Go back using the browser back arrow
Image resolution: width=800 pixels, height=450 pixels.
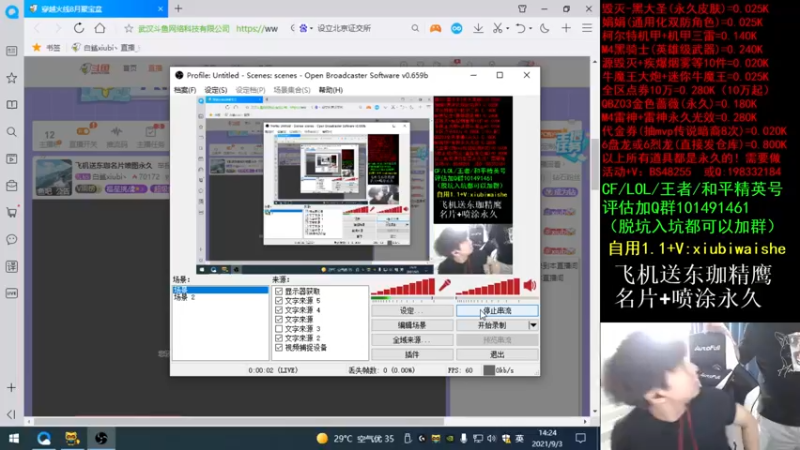(37, 28)
